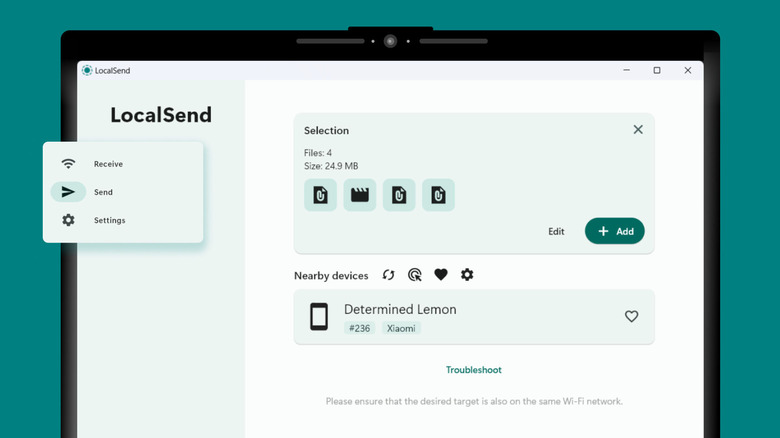Click the manual target address icon

414,275
